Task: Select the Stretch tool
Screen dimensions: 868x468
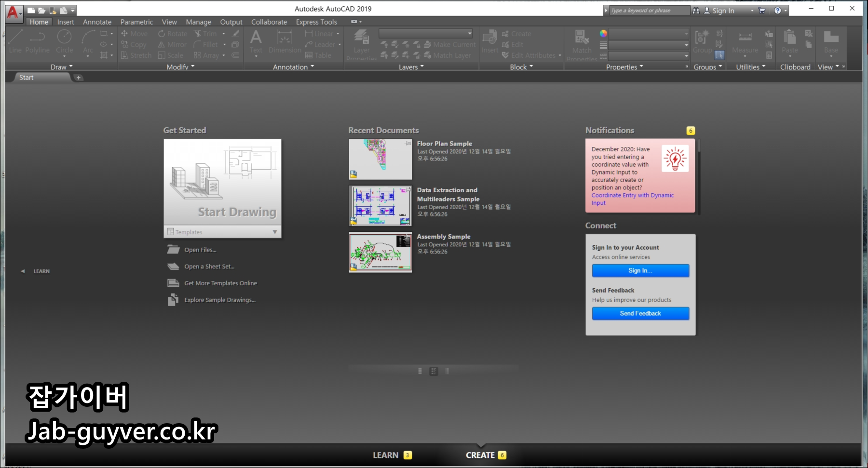Action: [x=136, y=55]
